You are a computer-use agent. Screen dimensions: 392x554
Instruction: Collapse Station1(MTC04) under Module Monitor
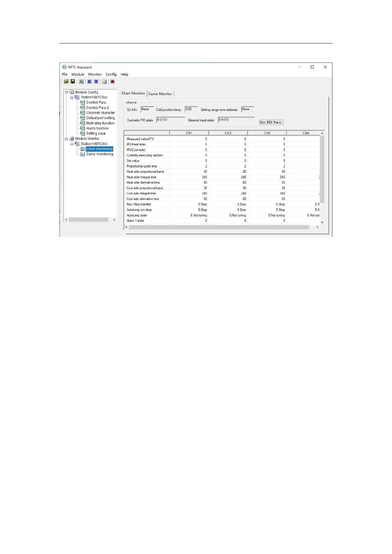pyautogui.click(x=72, y=144)
